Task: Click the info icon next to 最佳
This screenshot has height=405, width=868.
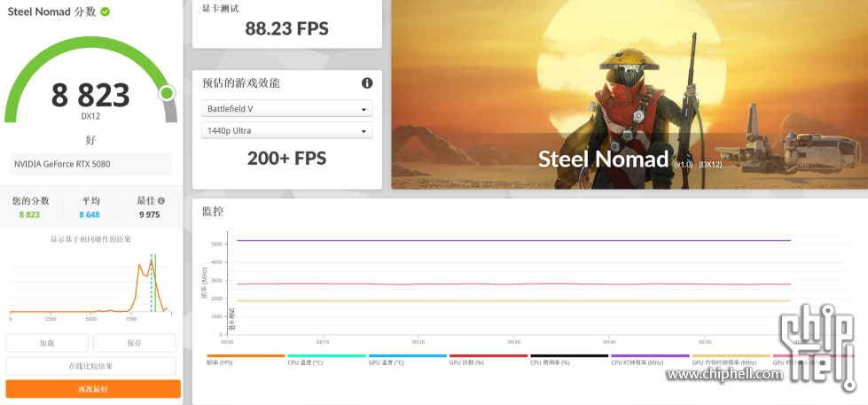Action: pyautogui.click(x=161, y=201)
